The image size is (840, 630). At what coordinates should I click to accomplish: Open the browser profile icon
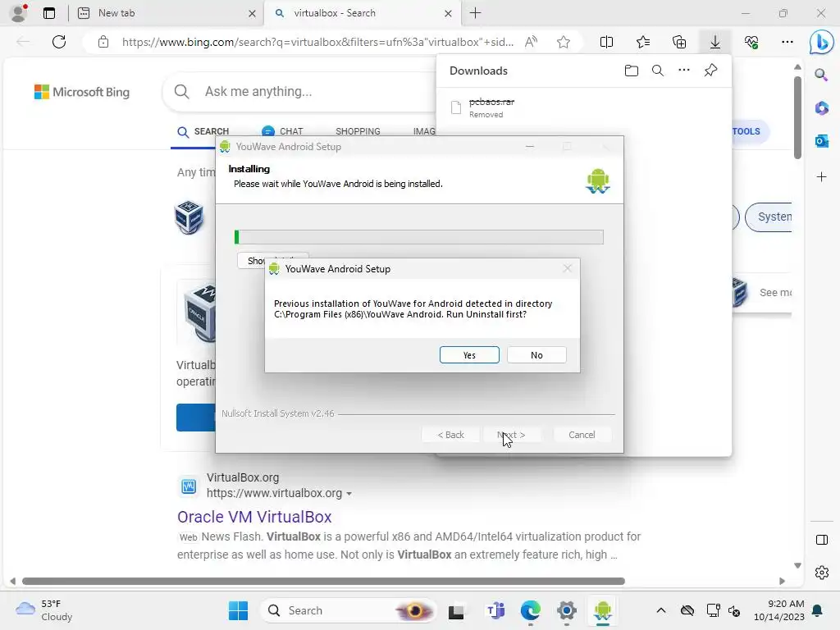[x=19, y=13]
